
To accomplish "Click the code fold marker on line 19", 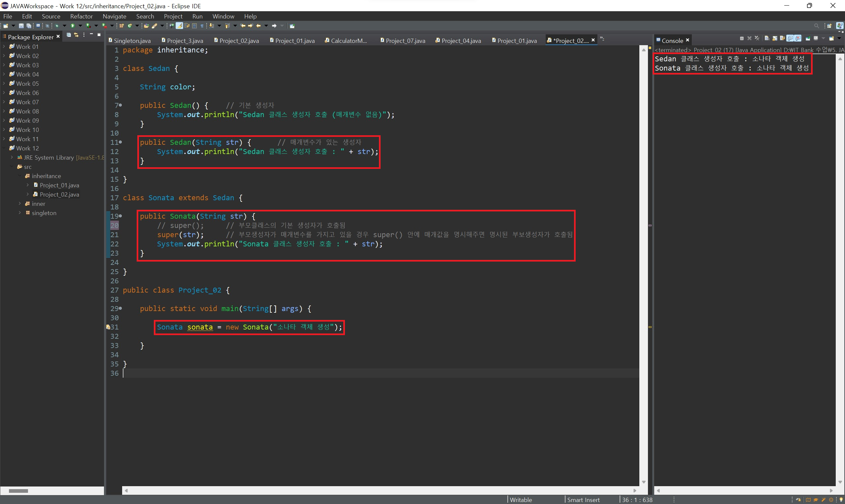I will (x=120, y=216).
